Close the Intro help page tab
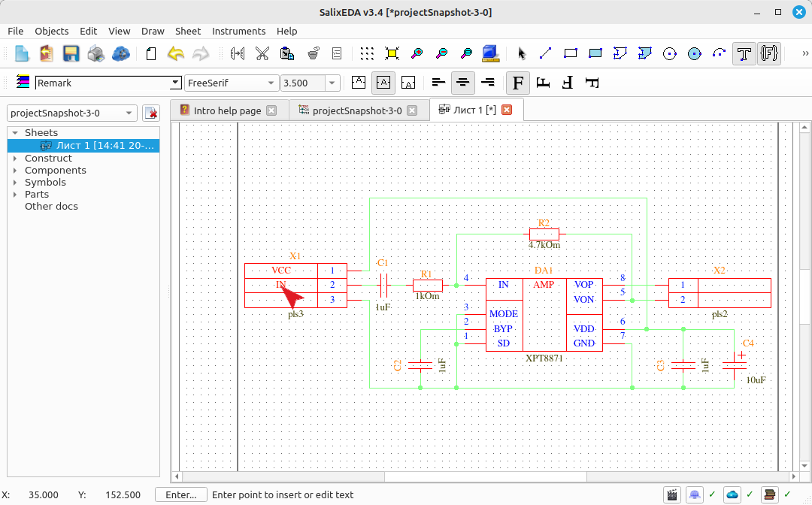812x505 pixels. pyautogui.click(x=271, y=110)
